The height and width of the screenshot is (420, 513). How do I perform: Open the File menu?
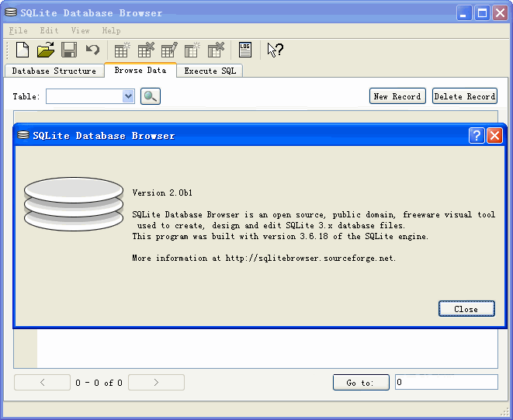pyautogui.click(x=18, y=30)
